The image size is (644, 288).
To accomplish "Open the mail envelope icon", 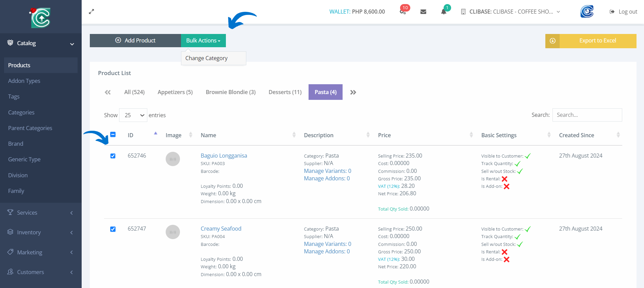I will pyautogui.click(x=423, y=12).
